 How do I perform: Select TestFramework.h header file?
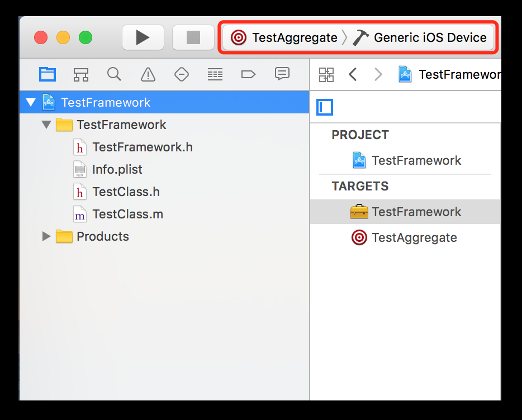click(x=142, y=147)
